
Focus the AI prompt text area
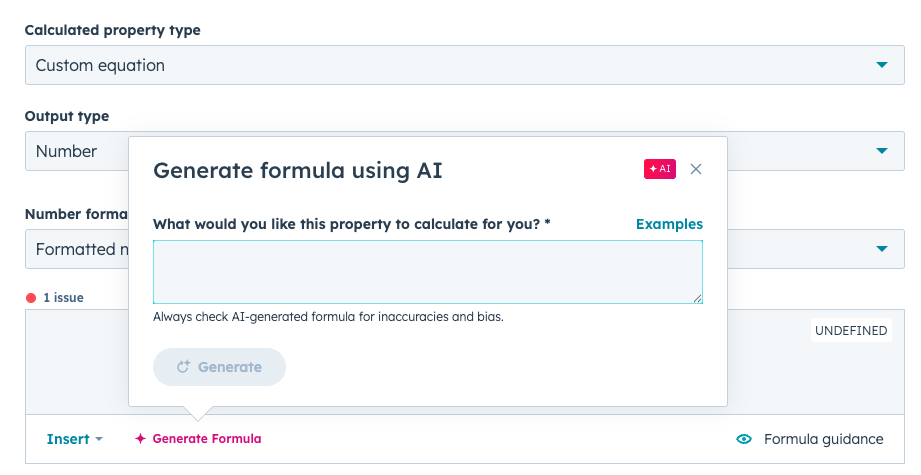[x=427, y=271]
